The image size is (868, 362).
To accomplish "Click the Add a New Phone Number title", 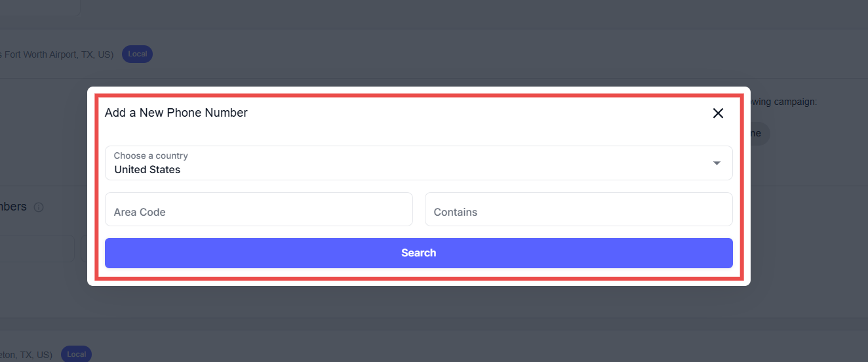I will [176, 113].
